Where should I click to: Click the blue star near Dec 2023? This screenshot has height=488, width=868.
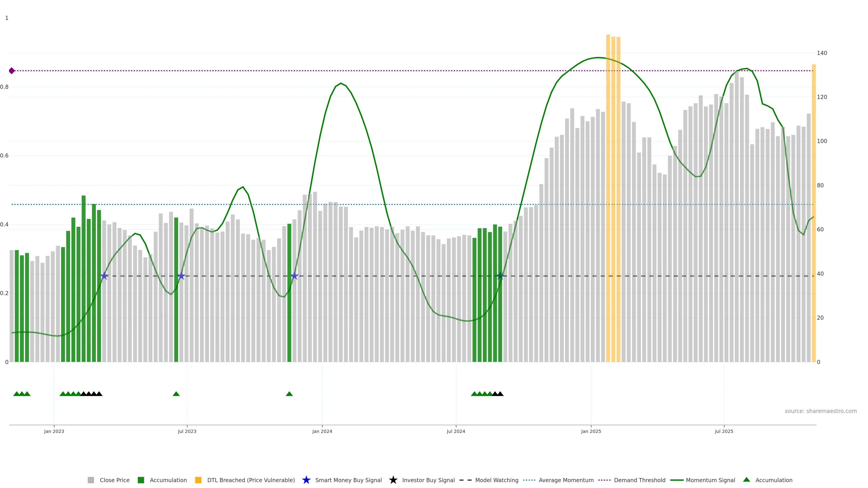coord(295,276)
